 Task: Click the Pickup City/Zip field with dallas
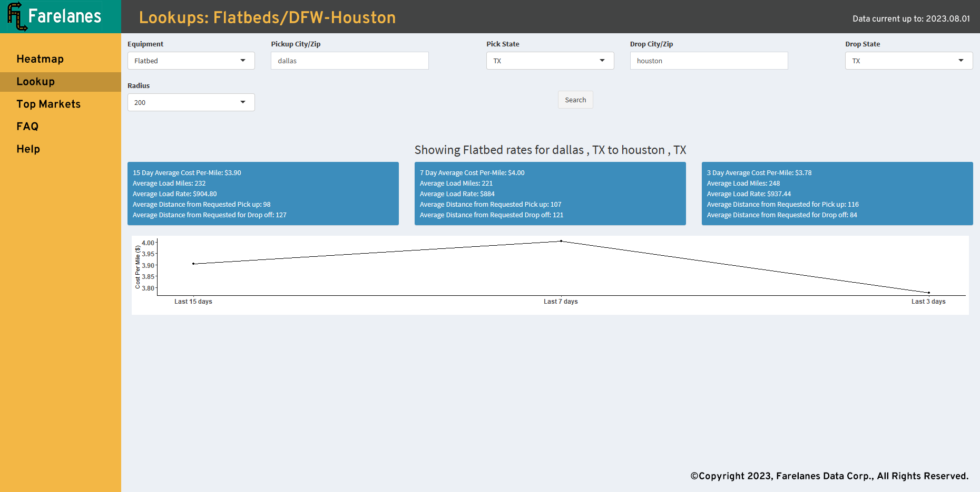(350, 61)
